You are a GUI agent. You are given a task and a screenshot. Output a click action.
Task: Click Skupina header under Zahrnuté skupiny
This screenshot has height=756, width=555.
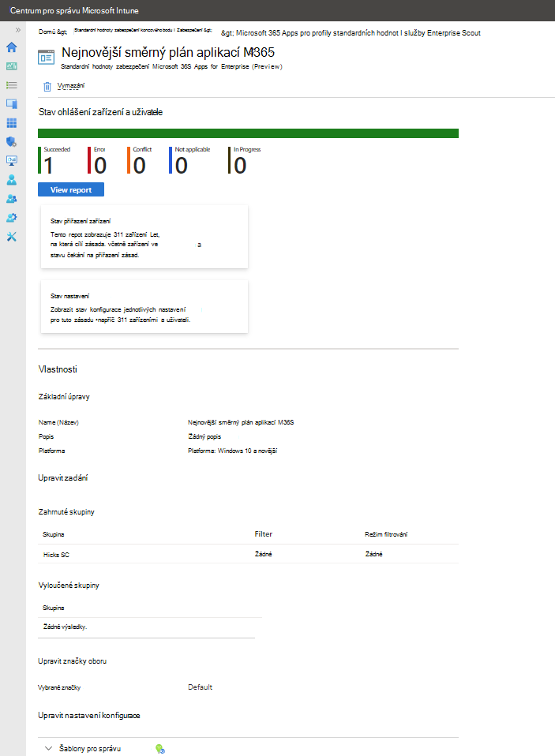click(x=53, y=534)
